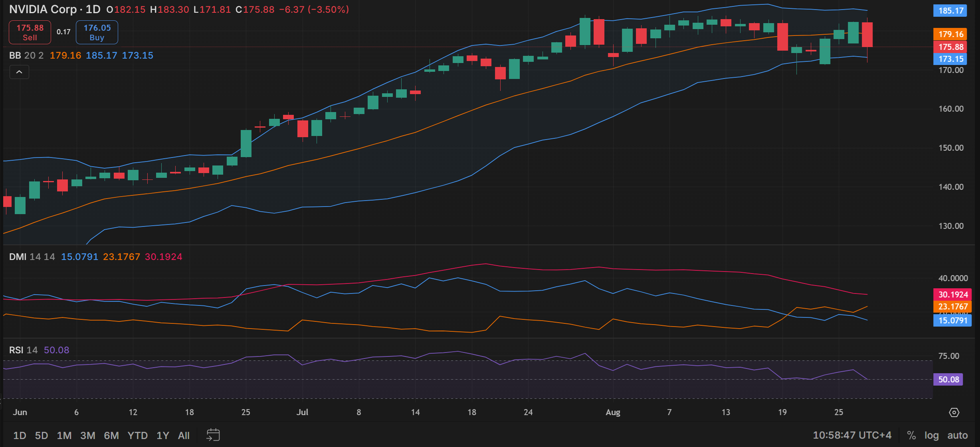This screenshot has width=980, height=447.
Task: Click the 173.15 lower band price label
Action: (x=950, y=59)
